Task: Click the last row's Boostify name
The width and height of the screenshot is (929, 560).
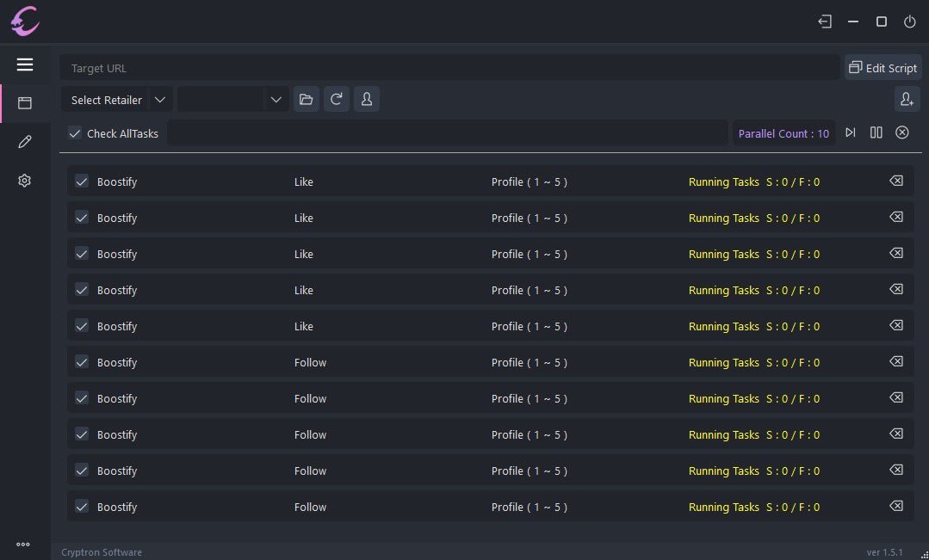Action: [117, 507]
